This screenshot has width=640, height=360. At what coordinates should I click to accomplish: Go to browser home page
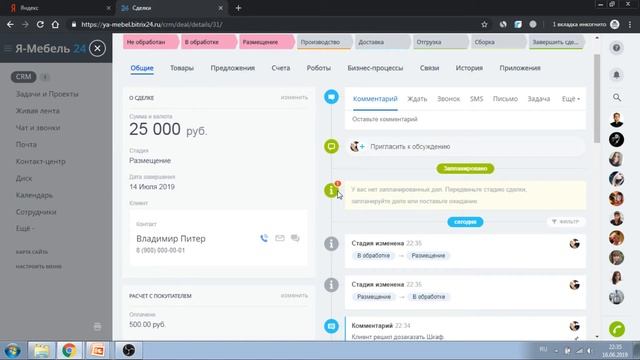point(55,24)
